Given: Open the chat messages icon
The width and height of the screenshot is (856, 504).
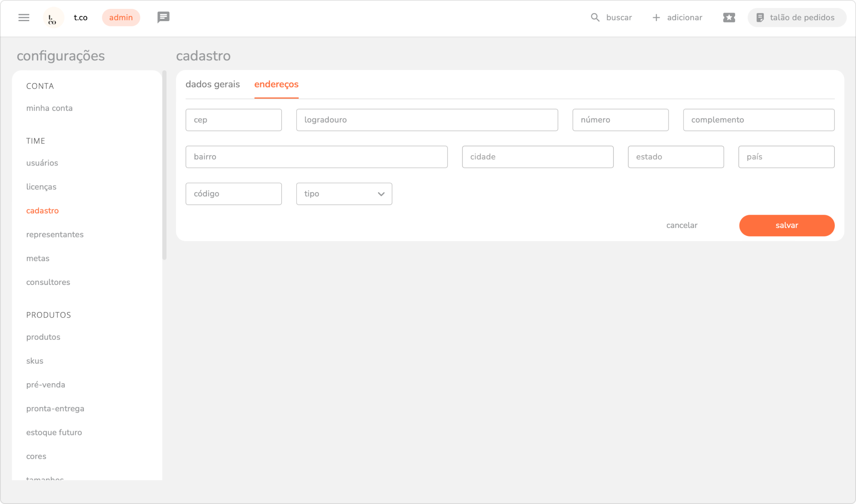Looking at the screenshot, I should [163, 17].
